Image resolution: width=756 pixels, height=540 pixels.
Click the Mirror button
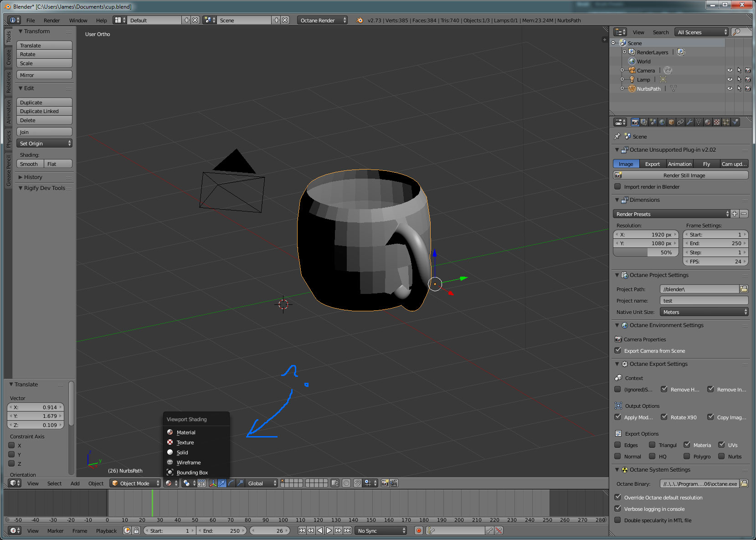click(44, 75)
